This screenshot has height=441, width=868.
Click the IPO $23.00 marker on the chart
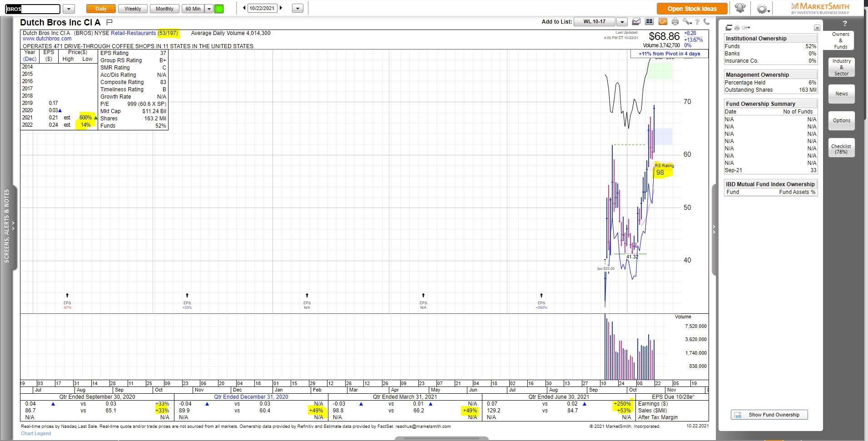click(x=605, y=268)
